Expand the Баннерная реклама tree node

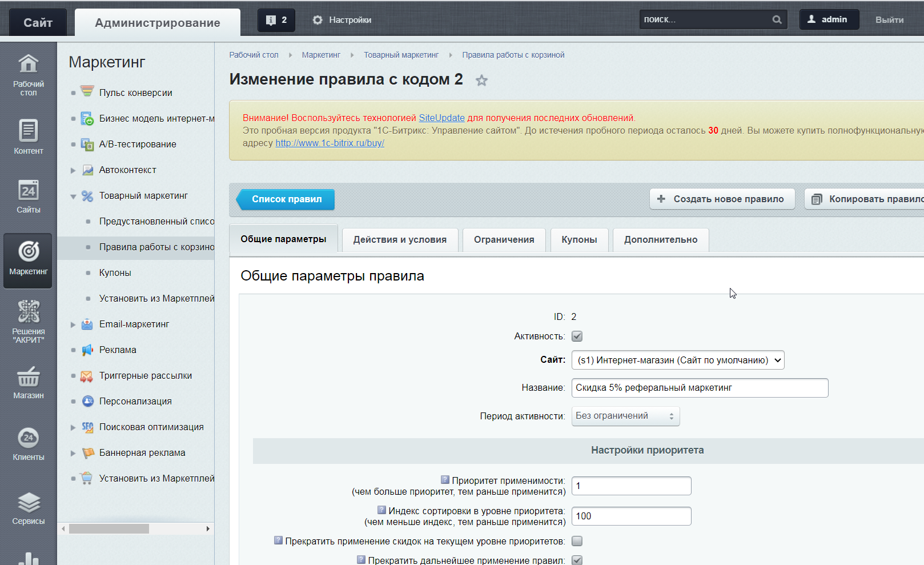tap(73, 453)
